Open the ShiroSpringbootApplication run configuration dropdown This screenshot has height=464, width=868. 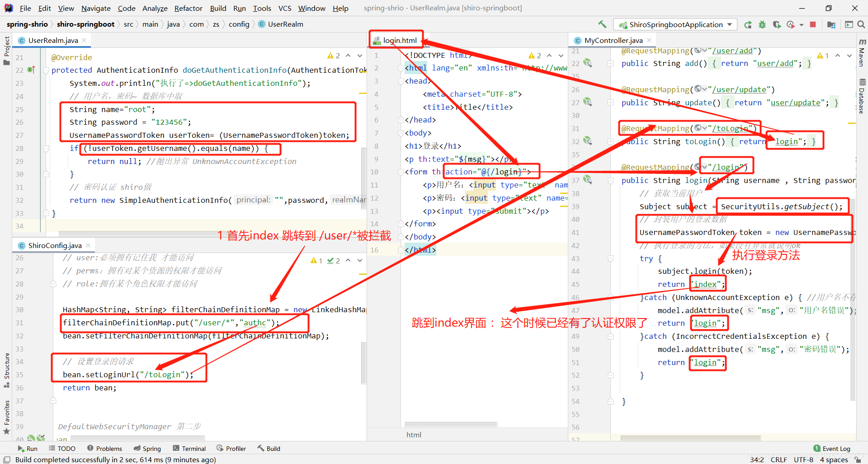click(x=675, y=24)
